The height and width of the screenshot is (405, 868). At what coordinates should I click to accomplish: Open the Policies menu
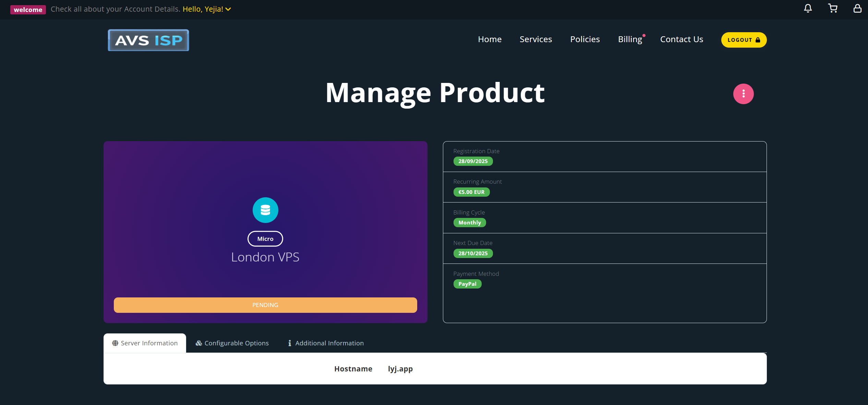coord(585,39)
